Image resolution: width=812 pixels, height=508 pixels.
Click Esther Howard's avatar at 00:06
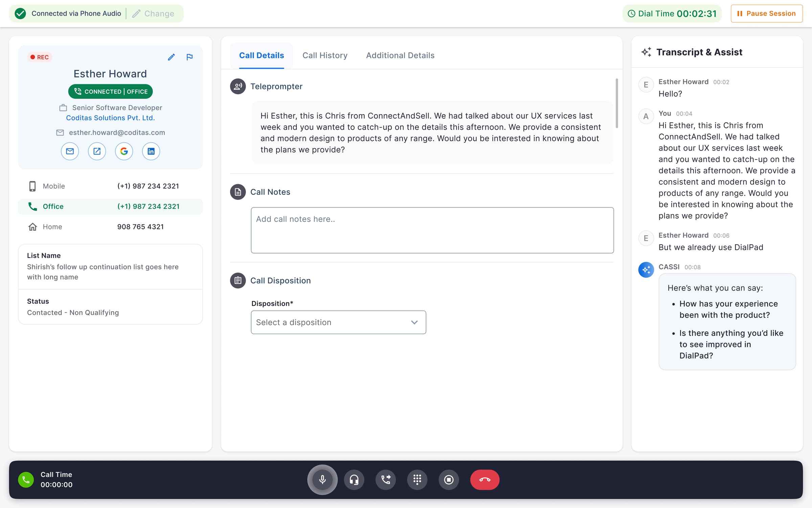coord(646,238)
